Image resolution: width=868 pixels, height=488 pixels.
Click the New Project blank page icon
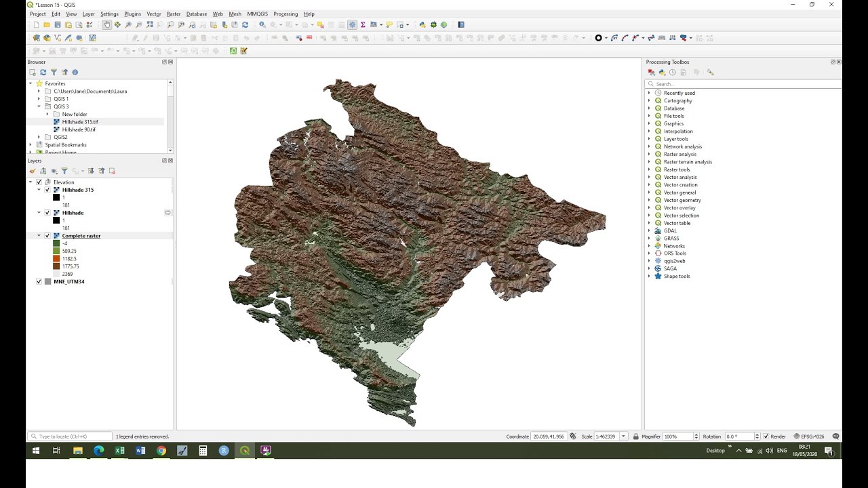point(36,24)
